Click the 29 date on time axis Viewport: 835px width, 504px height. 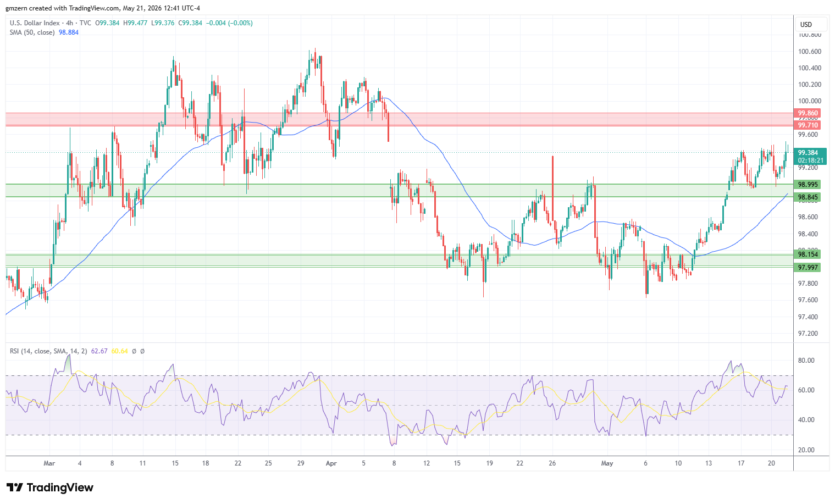[301, 463]
